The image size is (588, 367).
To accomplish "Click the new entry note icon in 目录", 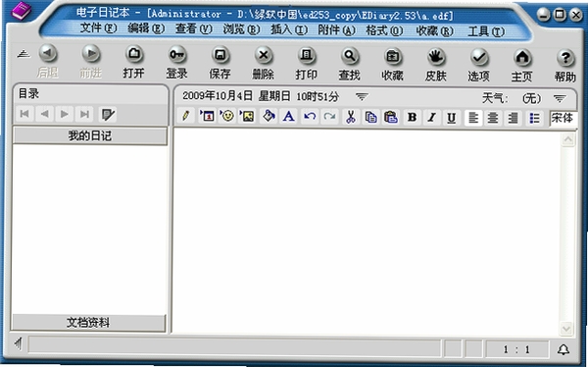I will (108, 115).
